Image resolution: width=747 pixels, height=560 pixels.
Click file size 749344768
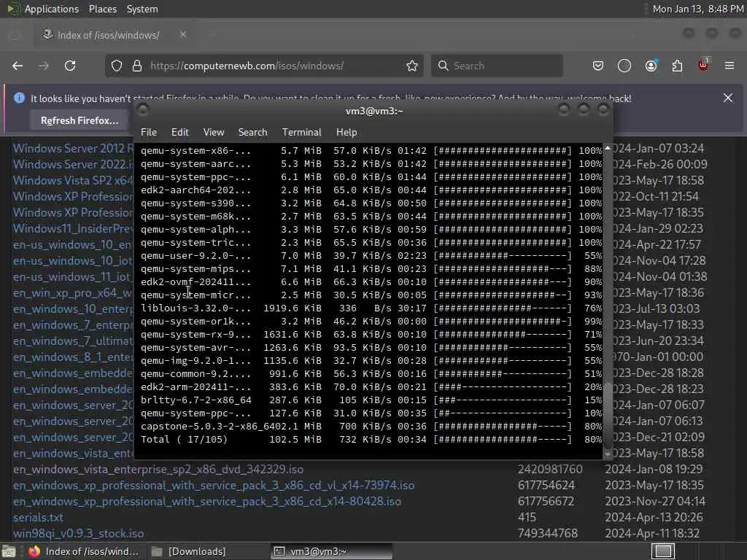click(x=548, y=533)
